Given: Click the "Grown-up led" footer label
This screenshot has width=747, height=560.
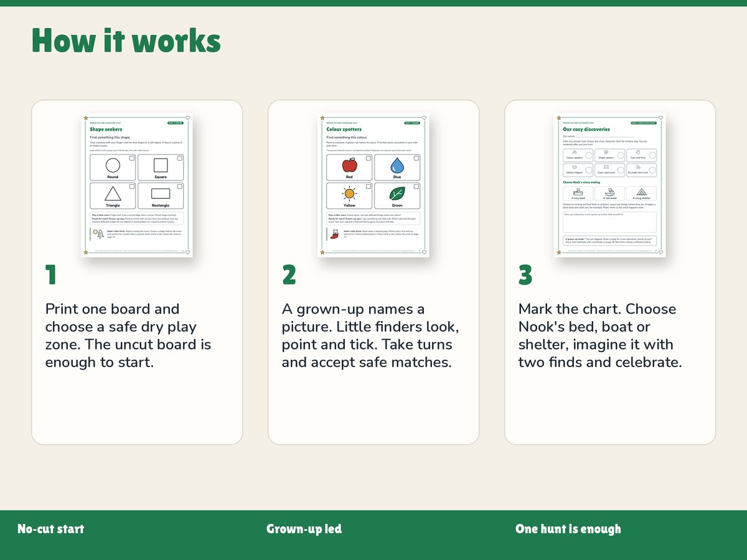Looking at the screenshot, I should click(304, 529).
